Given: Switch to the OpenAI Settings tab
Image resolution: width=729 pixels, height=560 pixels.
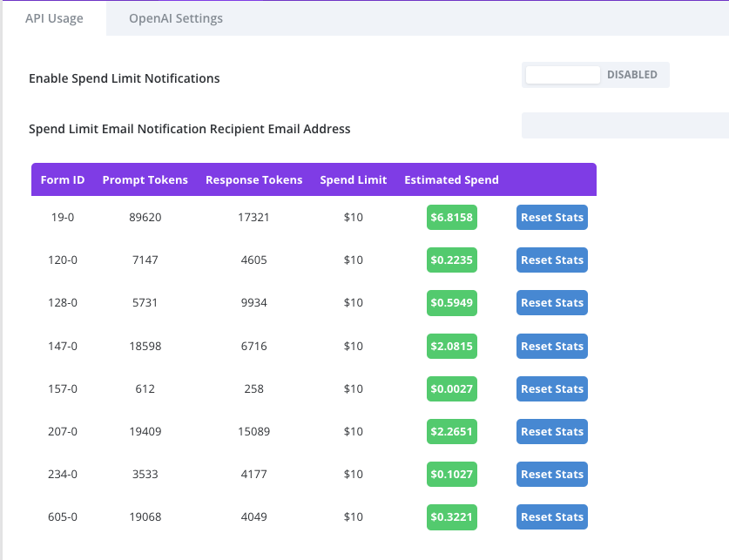Looking at the screenshot, I should [175, 18].
